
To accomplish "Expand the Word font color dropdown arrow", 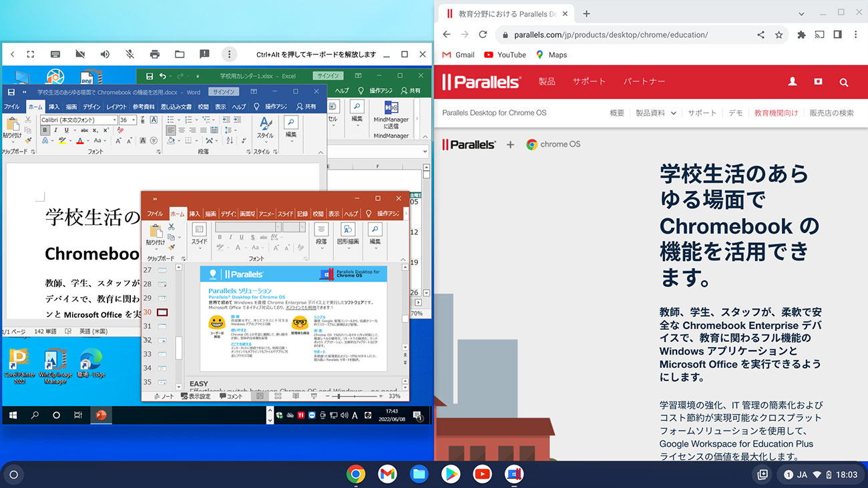I will pos(87,141).
